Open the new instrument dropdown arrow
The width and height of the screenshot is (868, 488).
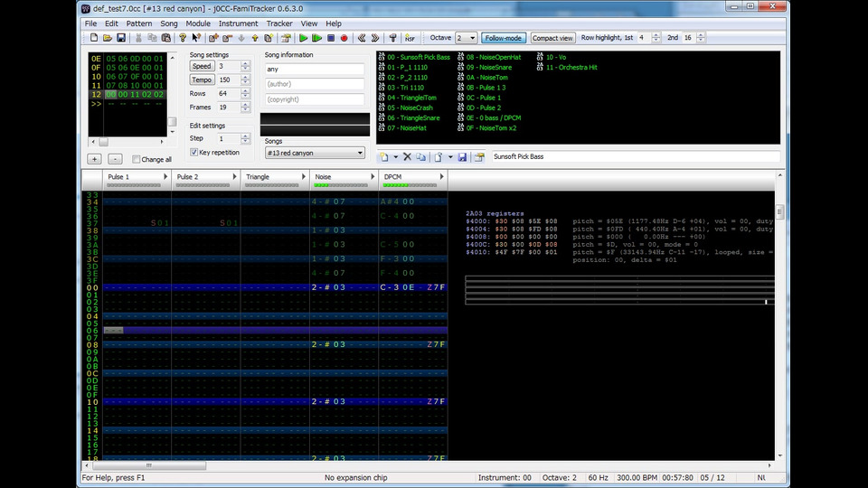click(x=395, y=157)
